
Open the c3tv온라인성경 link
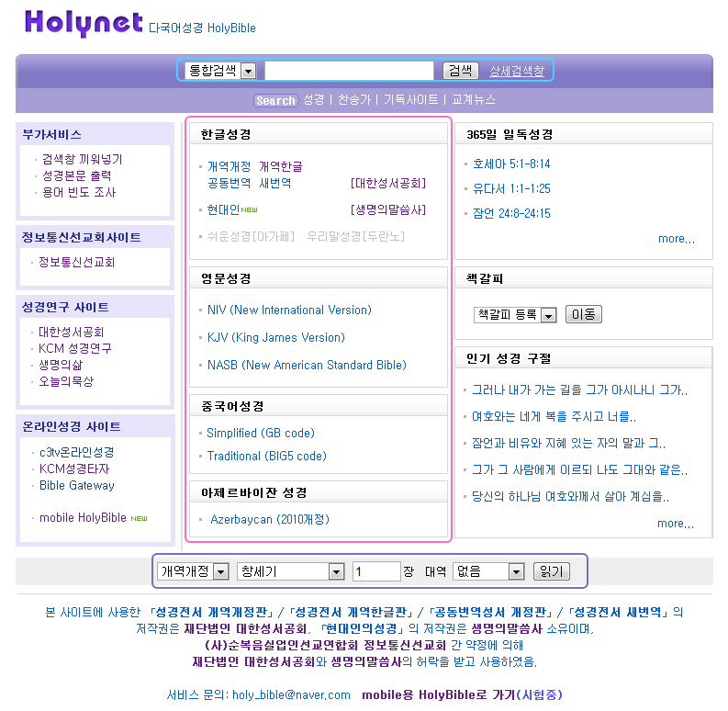76,452
